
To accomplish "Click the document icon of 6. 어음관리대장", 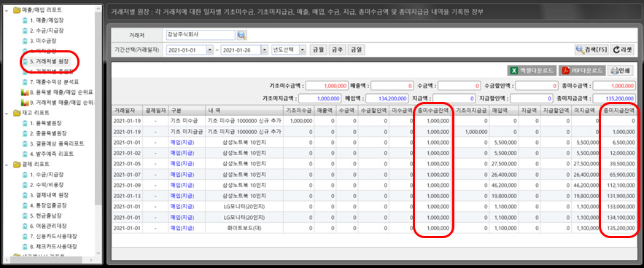I will [26, 226].
